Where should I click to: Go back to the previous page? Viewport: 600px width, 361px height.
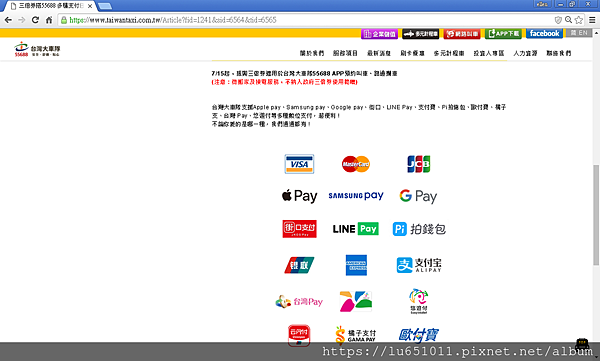pos(8,20)
